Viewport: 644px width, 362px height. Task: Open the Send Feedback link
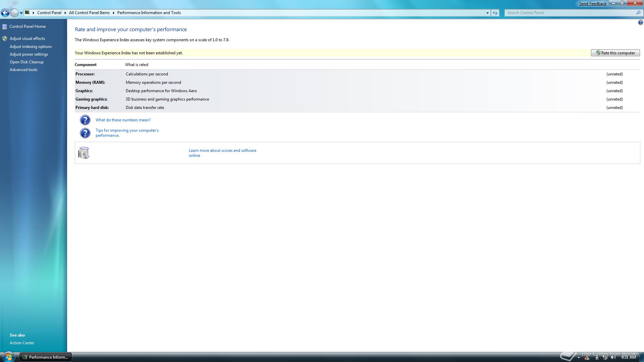pyautogui.click(x=593, y=4)
